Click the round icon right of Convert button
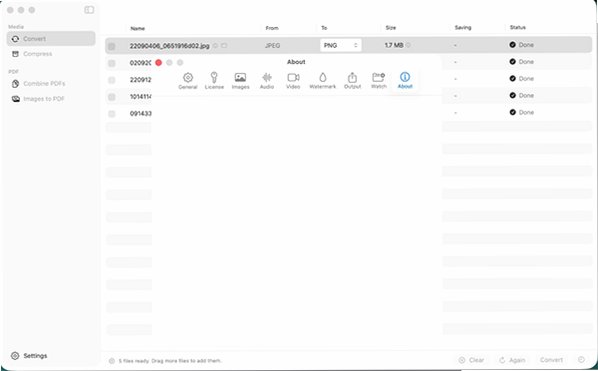Viewport: 598px width, 371px height. [581, 360]
